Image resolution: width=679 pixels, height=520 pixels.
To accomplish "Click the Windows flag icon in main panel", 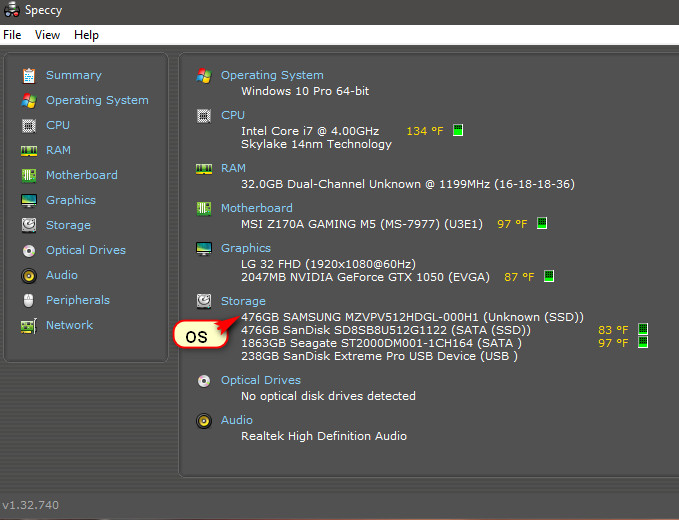I will [x=204, y=76].
